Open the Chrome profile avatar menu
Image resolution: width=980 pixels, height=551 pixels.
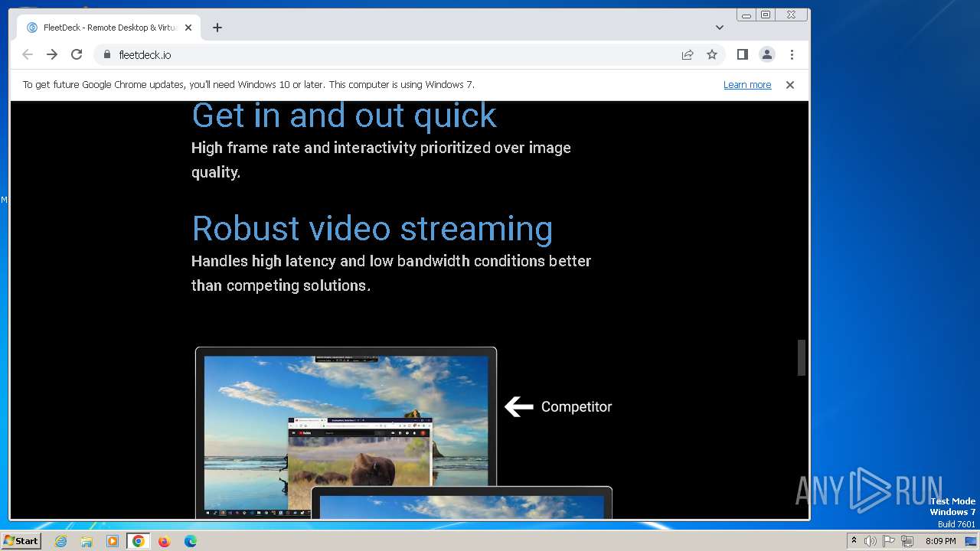[x=766, y=54]
